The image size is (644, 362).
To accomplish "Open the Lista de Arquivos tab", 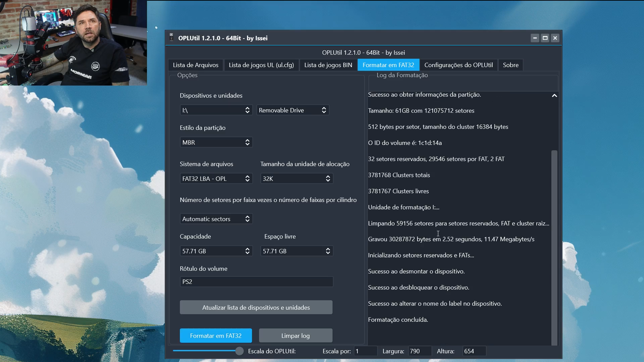I will pyautogui.click(x=196, y=65).
